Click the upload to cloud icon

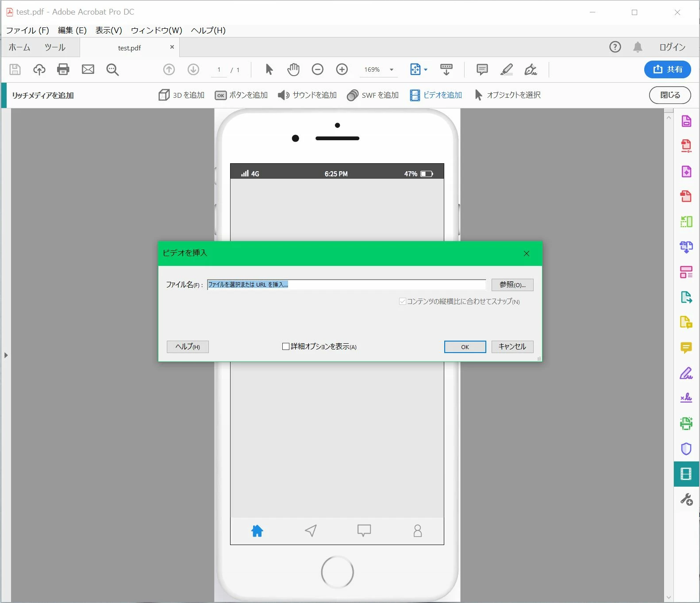click(x=39, y=69)
